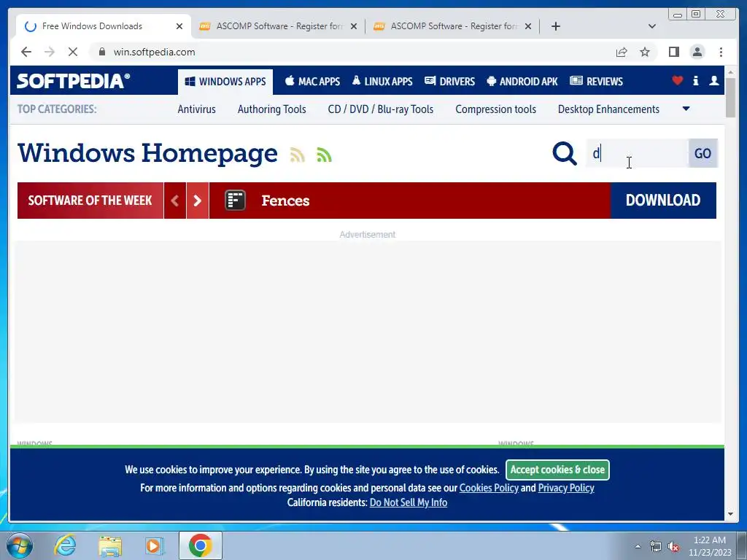Click the GO search button

coord(703,153)
